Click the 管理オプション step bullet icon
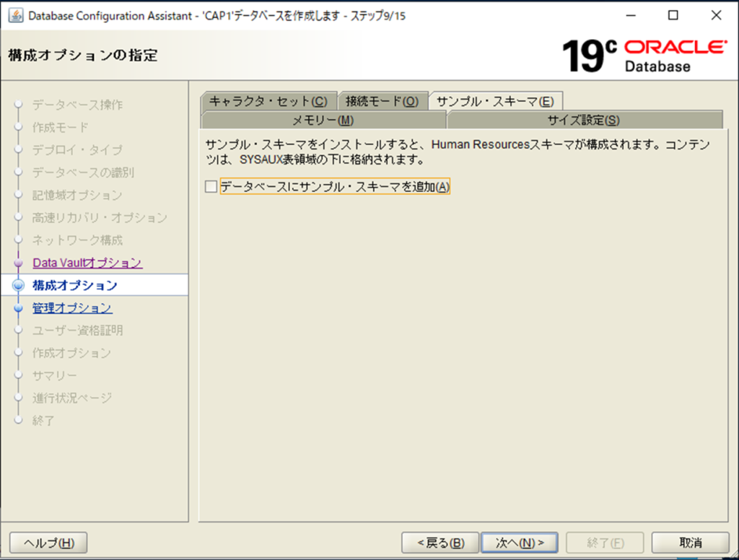Viewport: 739px width, 560px height. 19,308
